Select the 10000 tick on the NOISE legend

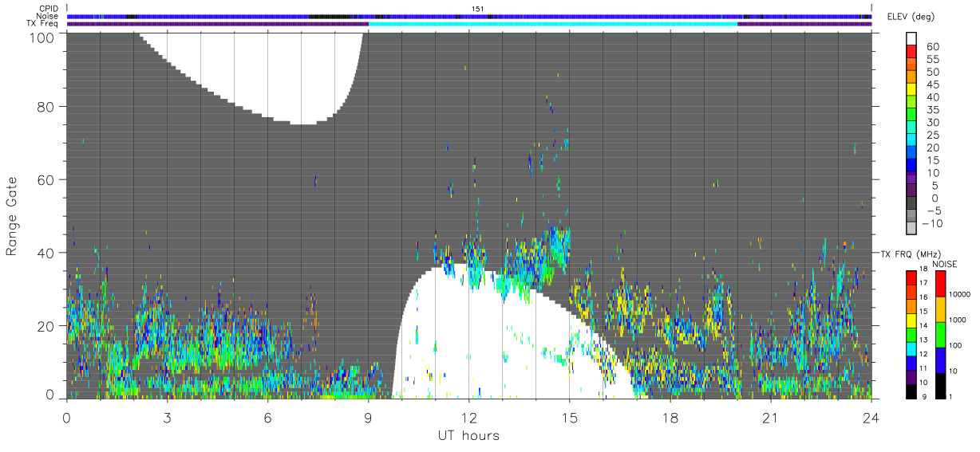[x=960, y=295]
